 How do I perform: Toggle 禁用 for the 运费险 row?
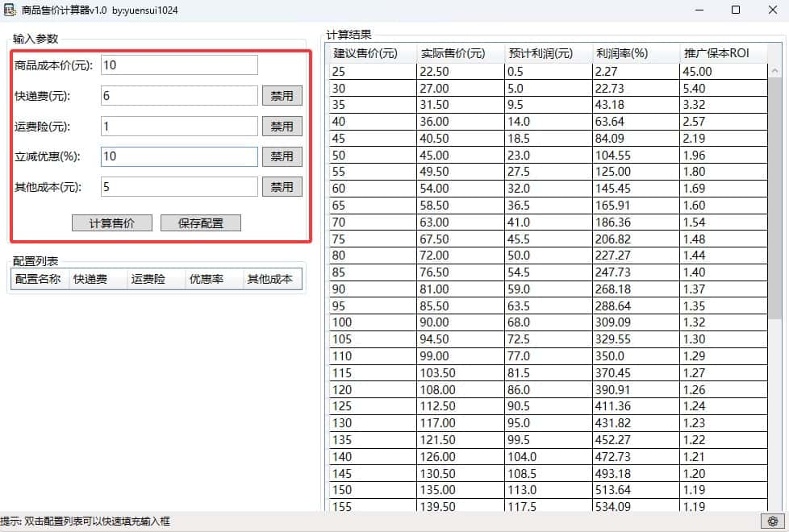pyautogui.click(x=282, y=127)
